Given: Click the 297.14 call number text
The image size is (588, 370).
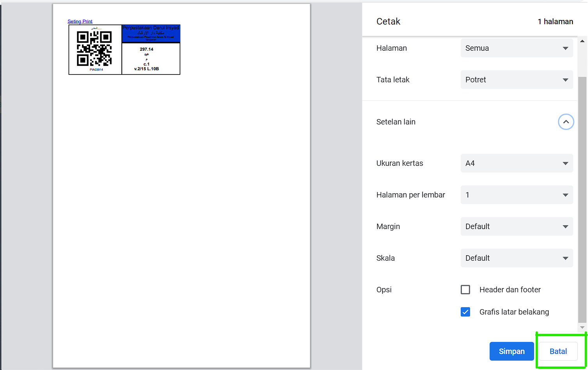Looking at the screenshot, I should tap(146, 49).
